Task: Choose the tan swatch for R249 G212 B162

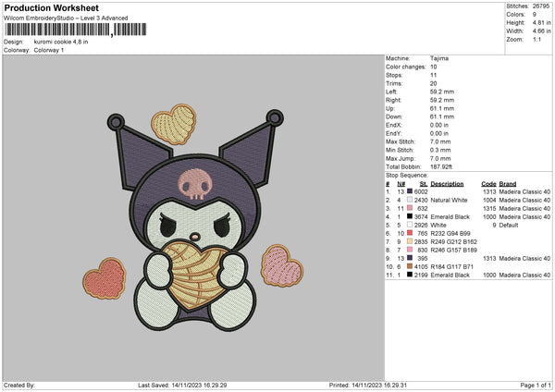Action: click(x=410, y=241)
